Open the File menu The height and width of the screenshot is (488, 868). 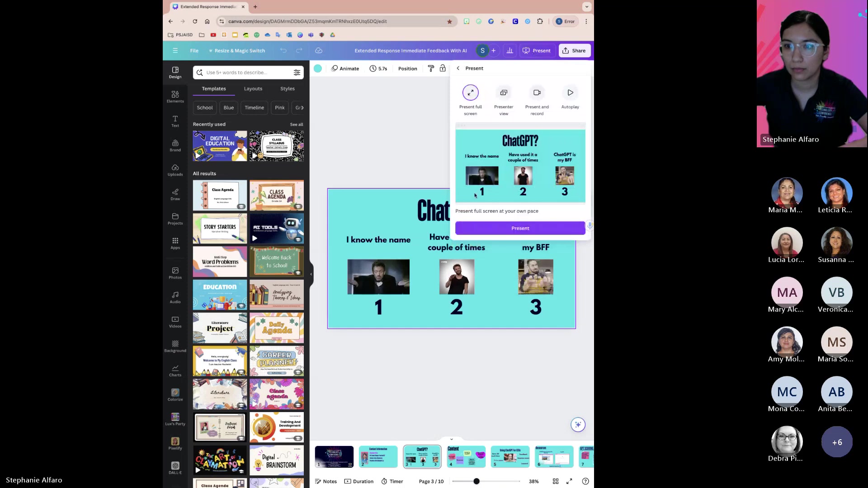coord(194,51)
